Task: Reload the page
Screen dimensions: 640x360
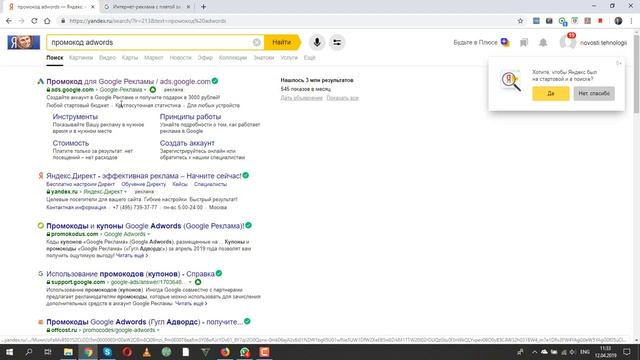Action: coord(34,21)
